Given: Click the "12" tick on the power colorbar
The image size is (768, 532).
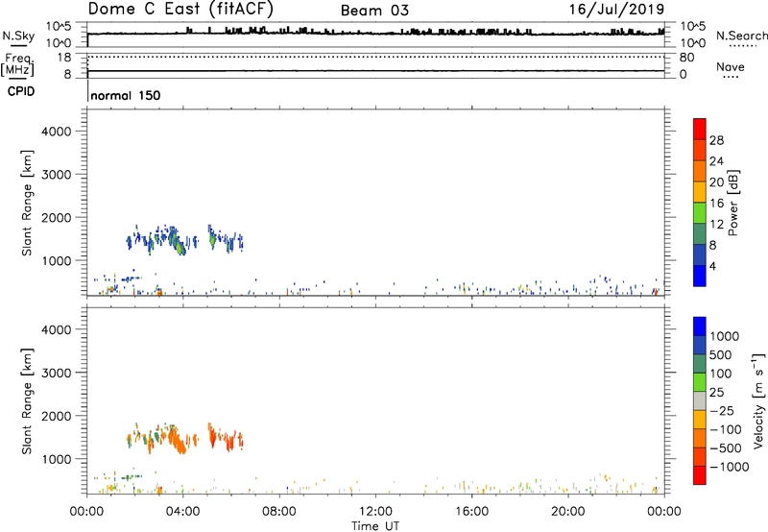Looking at the screenshot, I should coord(716,225).
